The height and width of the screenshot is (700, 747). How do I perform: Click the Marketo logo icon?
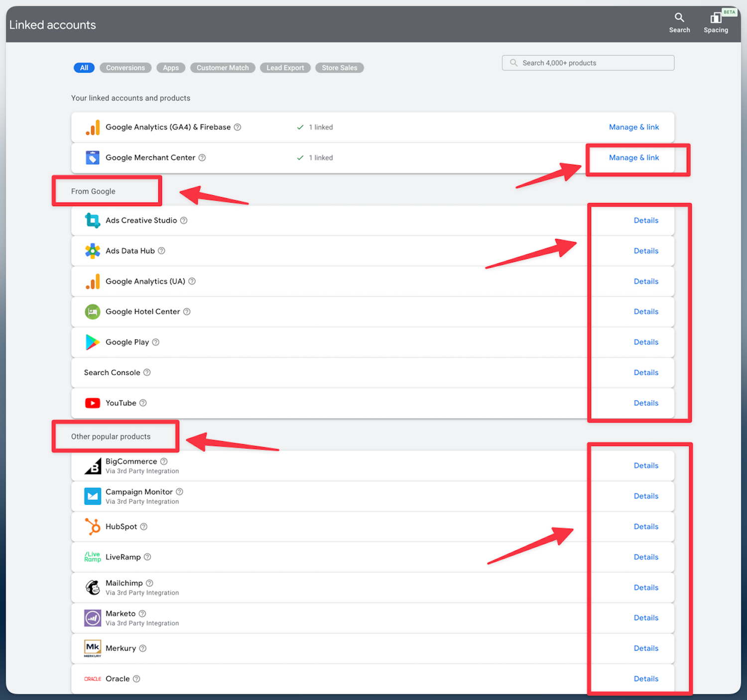[x=93, y=618]
